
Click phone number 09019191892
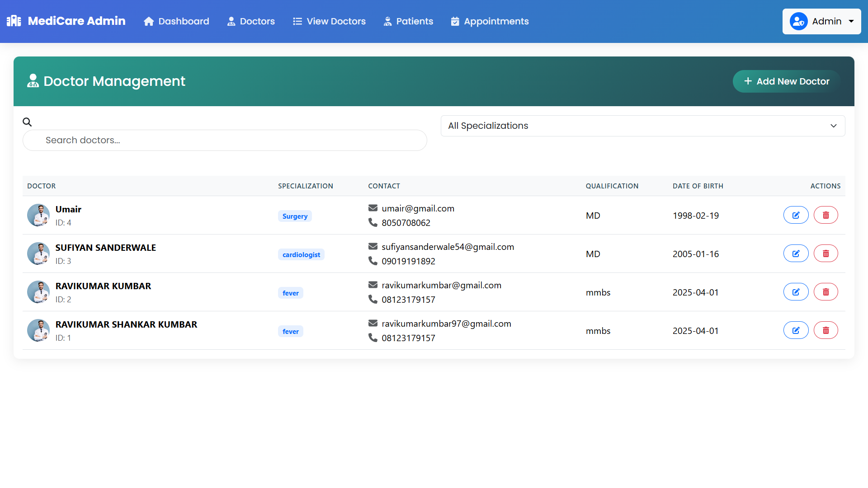click(x=408, y=261)
